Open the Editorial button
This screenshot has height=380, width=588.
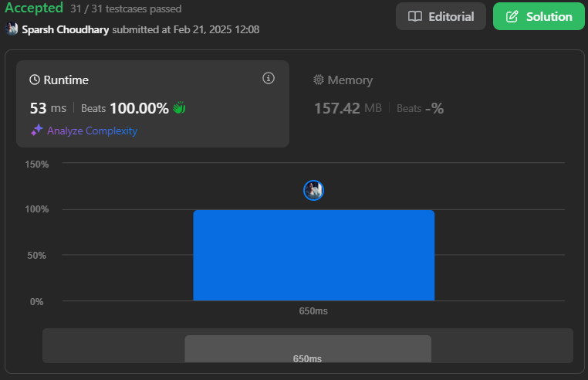(441, 16)
